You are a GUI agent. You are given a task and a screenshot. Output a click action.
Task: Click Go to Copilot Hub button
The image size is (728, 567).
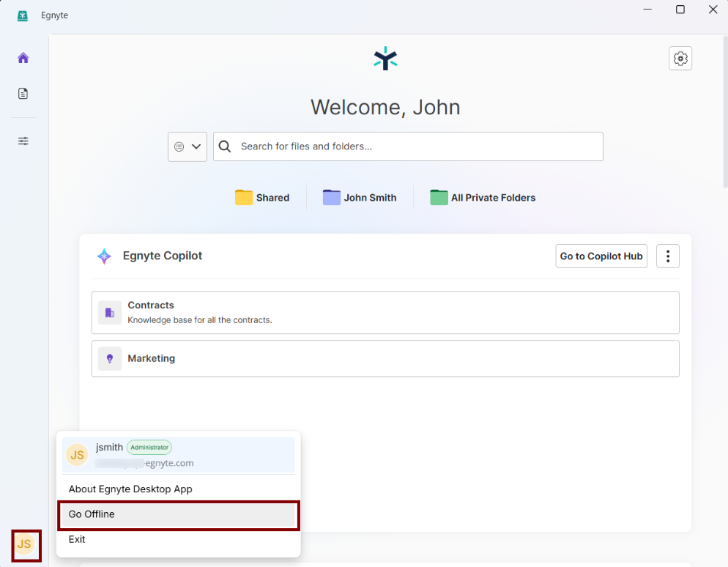click(x=601, y=256)
